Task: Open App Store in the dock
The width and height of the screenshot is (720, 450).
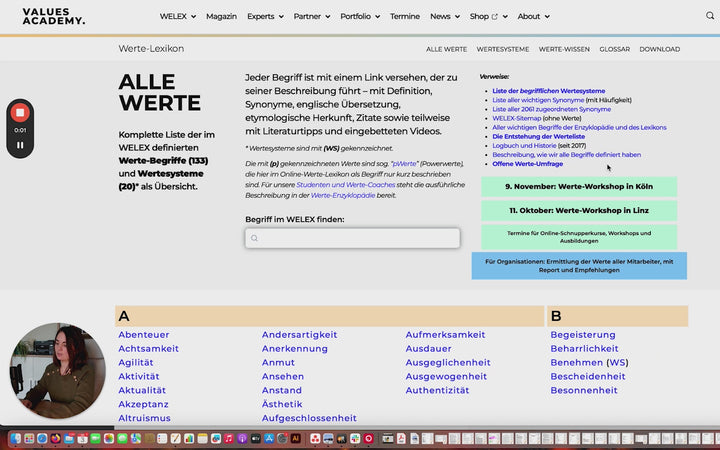Action: [x=269, y=439]
